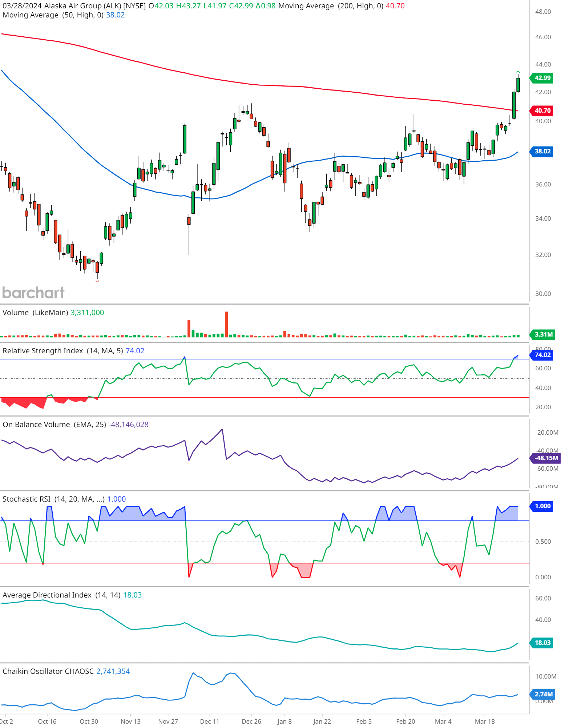This screenshot has width=561, height=728.
Task: Click the Volume 3,311,000 value text
Action: tap(87, 313)
